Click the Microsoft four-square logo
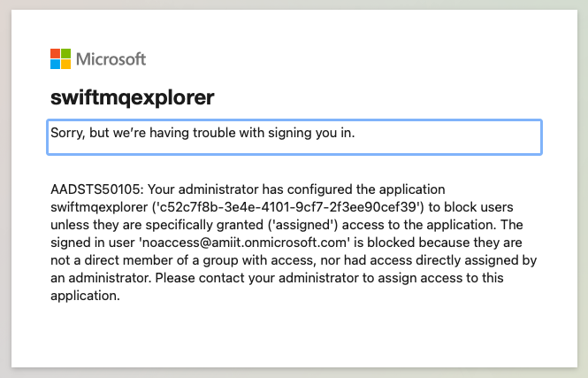Screen dimensions: 588x378 click(60, 59)
